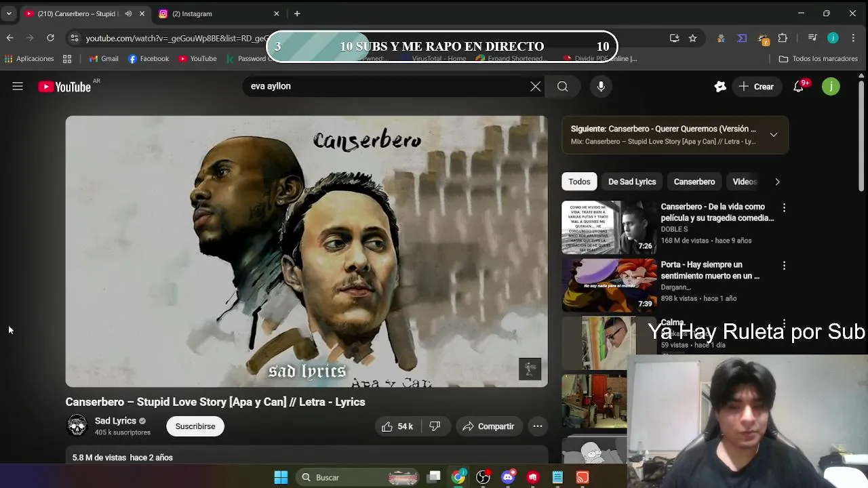Open Discord from the taskbar
The width and height of the screenshot is (868, 488).
click(x=508, y=477)
